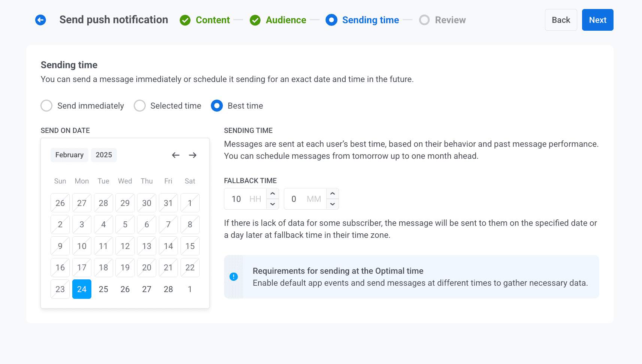Go to next month with right arrow
This screenshot has width=642, height=364.
pos(193,155)
